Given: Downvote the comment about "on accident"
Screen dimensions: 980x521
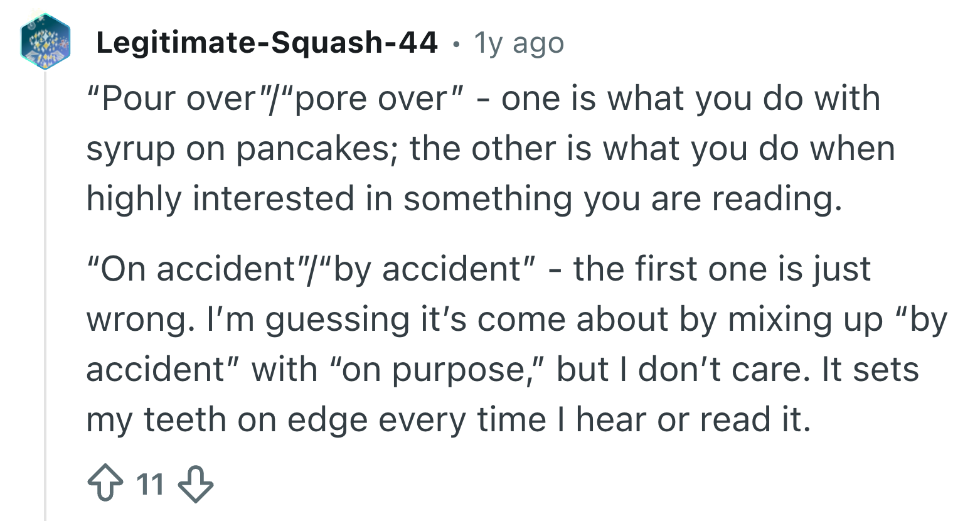Looking at the screenshot, I should (x=196, y=484).
